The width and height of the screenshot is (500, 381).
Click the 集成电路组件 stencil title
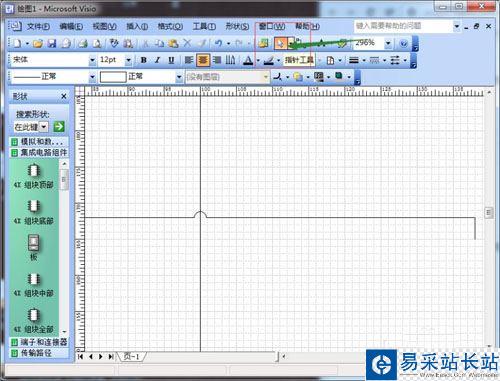tap(39, 153)
